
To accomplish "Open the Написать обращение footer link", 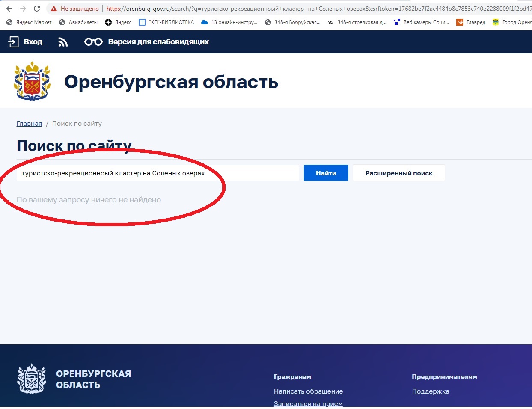I will 308,391.
